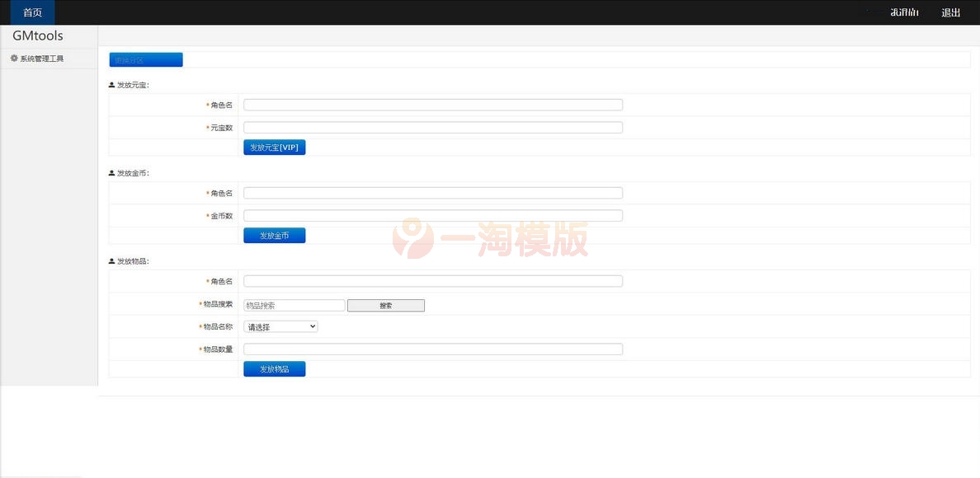The width and height of the screenshot is (980, 478).
Task: Click the person icon next to 发放元宝 heading
Action: pos(110,84)
